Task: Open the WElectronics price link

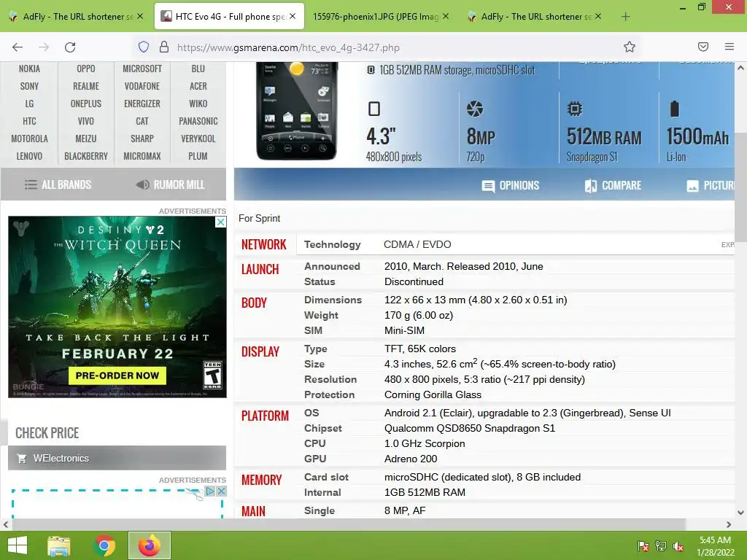Action: (117, 458)
